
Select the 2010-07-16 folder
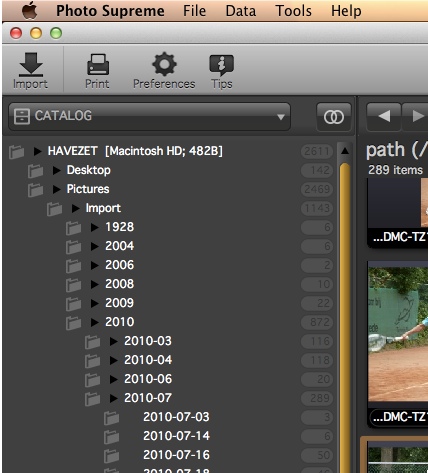tap(176, 455)
